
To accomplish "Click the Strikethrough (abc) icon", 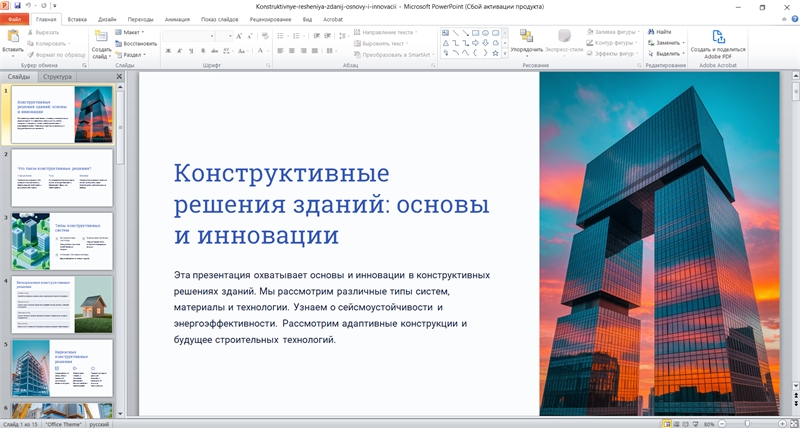I will [214, 51].
